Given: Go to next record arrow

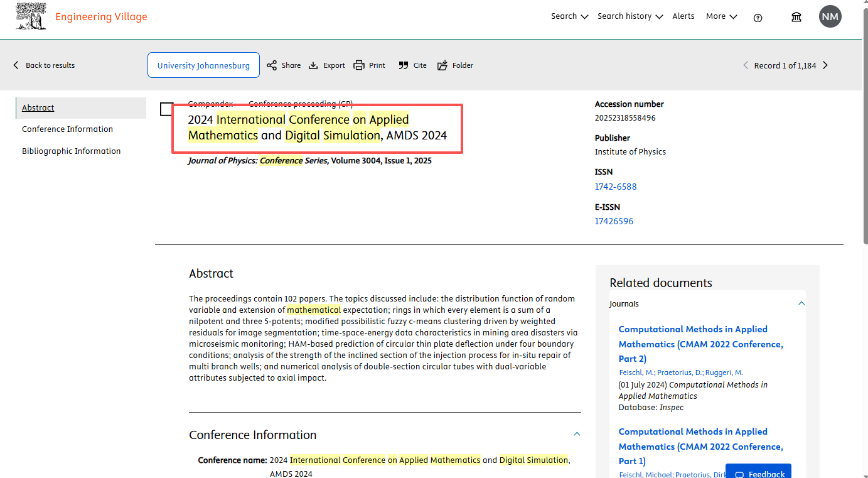Looking at the screenshot, I should pos(825,65).
